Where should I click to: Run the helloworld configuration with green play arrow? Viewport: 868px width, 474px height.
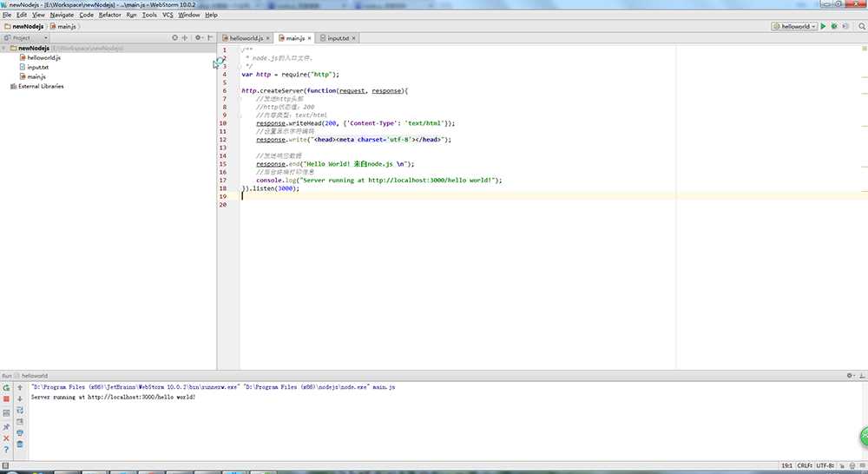click(x=823, y=26)
